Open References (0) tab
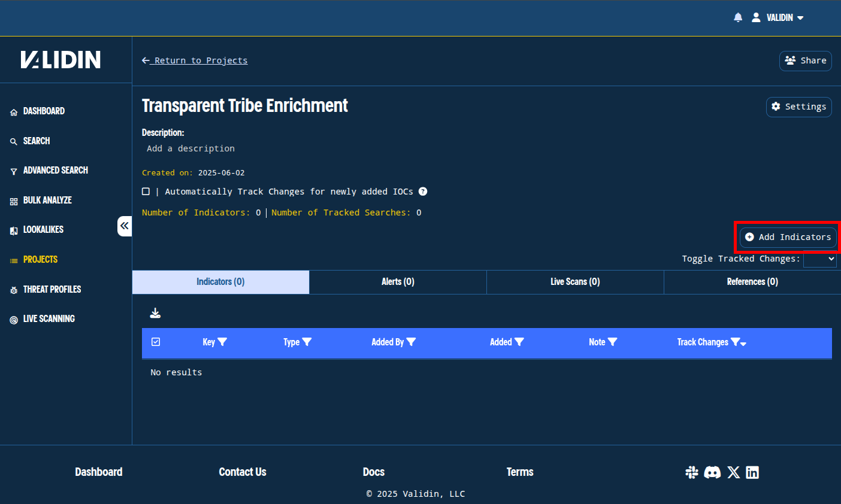Image resolution: width=841 pixels, height=504 pixels. tap(752, 282)
